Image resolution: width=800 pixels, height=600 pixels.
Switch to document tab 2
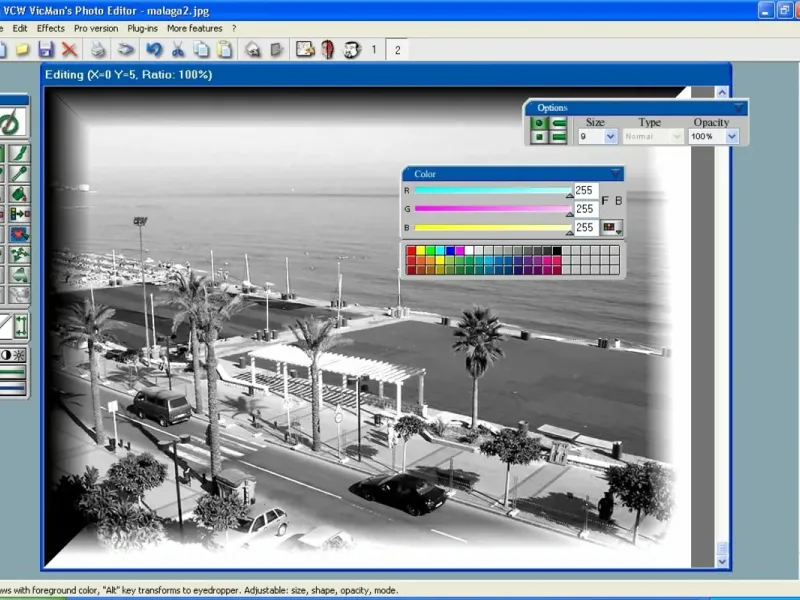[397, 49]
